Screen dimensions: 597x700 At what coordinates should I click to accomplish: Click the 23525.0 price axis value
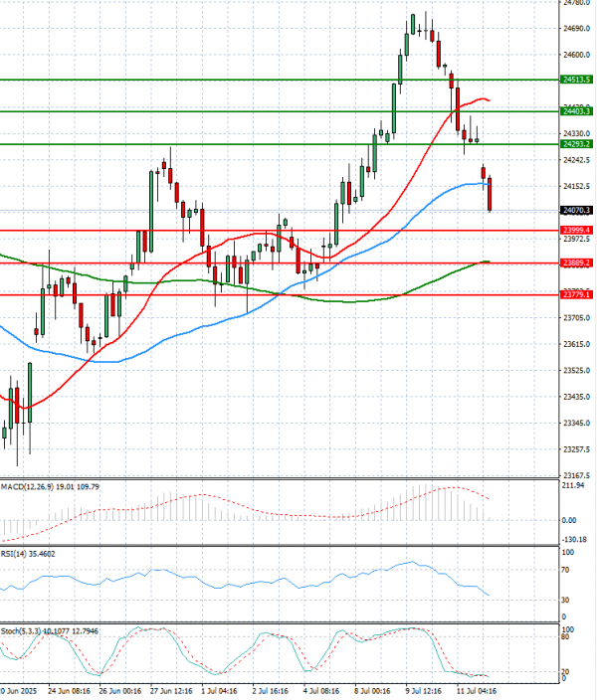tap(577, 371)
